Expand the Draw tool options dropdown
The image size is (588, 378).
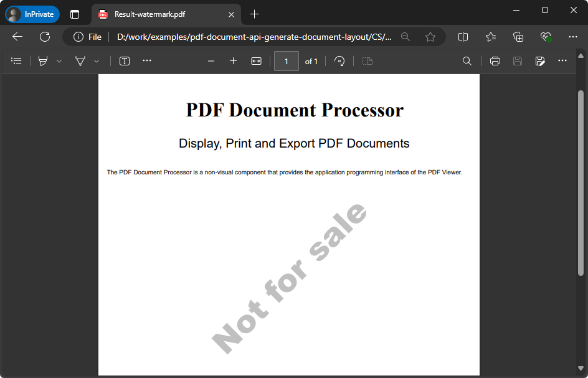click(x=97, y=61)
